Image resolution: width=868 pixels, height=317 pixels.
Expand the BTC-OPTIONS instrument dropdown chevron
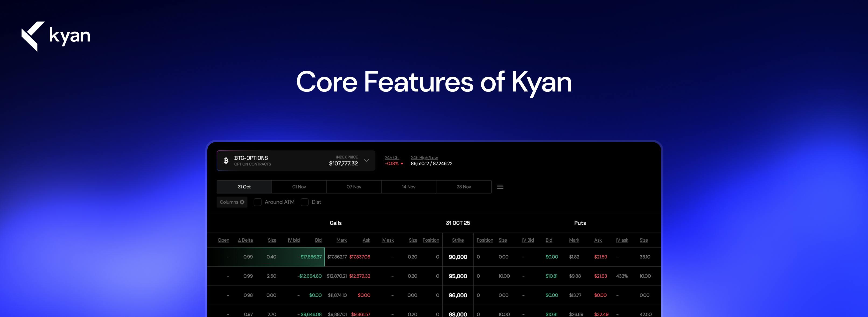coord(366,161)
